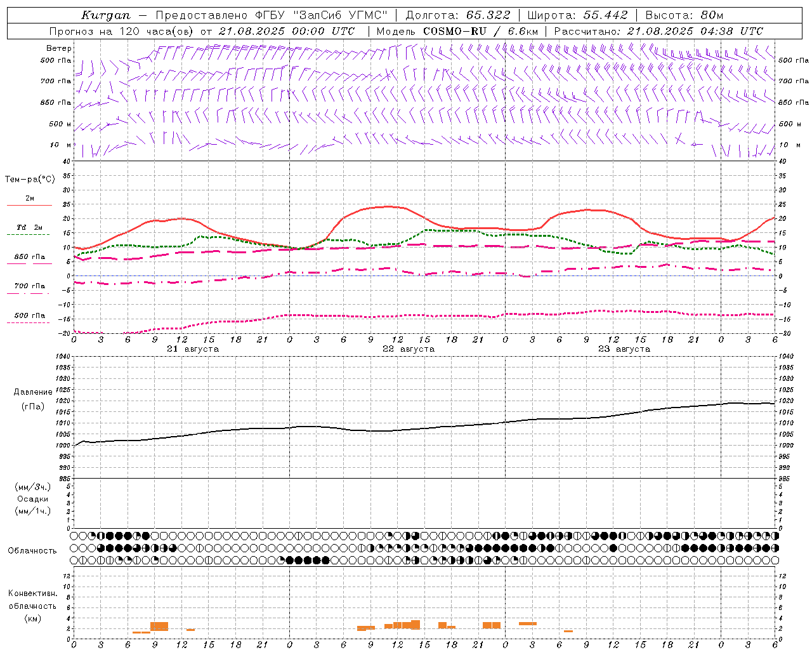Click the "Широта: 55.442" header field

tap(578, 15)
